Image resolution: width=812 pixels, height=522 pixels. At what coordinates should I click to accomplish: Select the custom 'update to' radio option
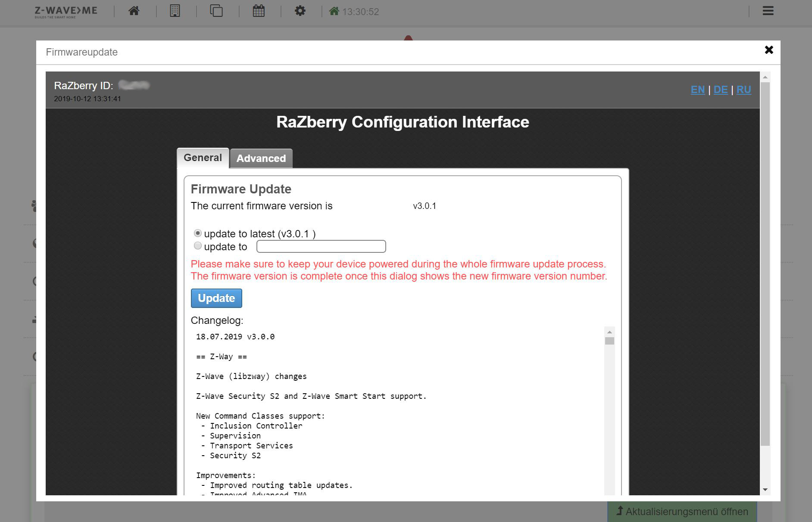tap(198, 246)
